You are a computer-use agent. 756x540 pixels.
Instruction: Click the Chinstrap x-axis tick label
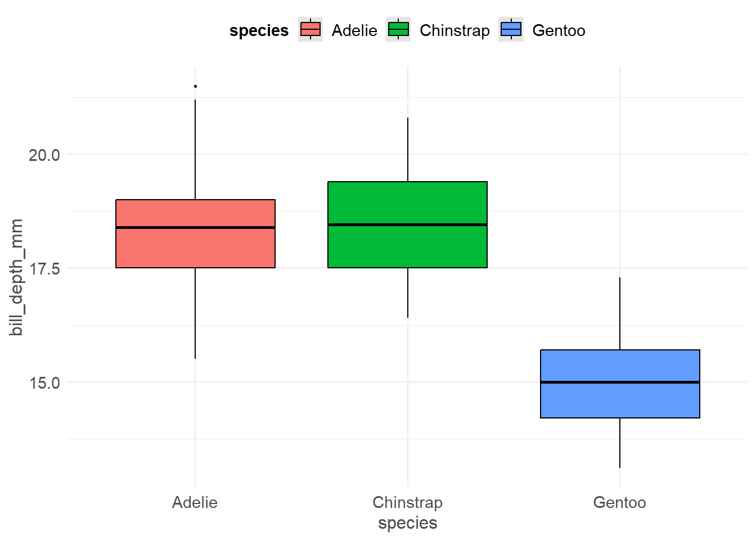[407, 502]
